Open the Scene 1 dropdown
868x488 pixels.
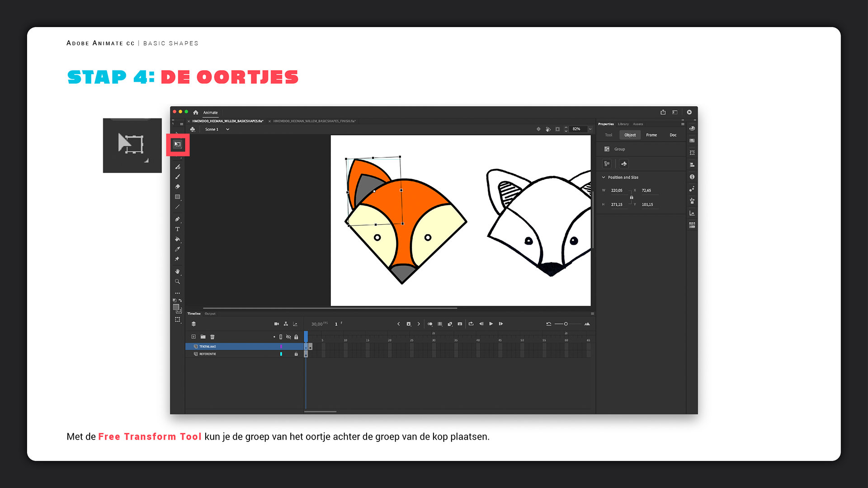[x=227, y=129]
